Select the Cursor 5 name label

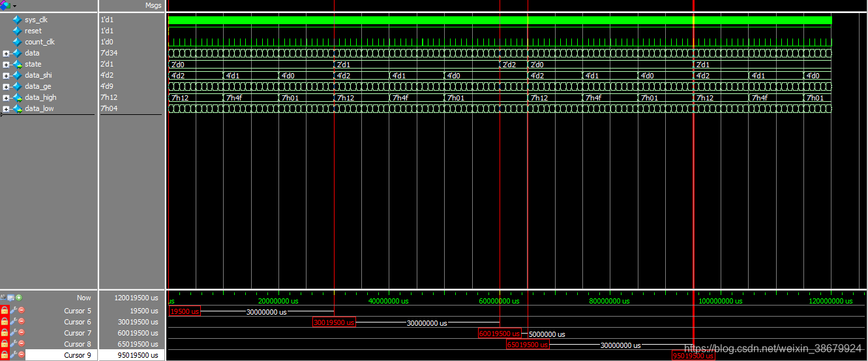pos(78,311)
